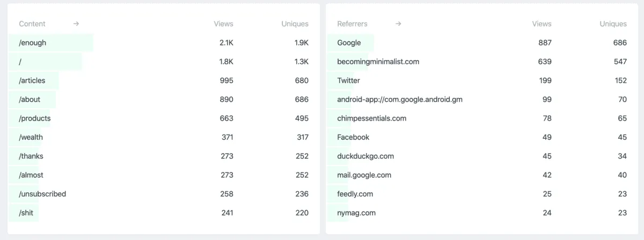Image resolution: width=644 pixels, height=240 pixels.
Task: Select the /articles page entry
Action: [x=32, y=80]
